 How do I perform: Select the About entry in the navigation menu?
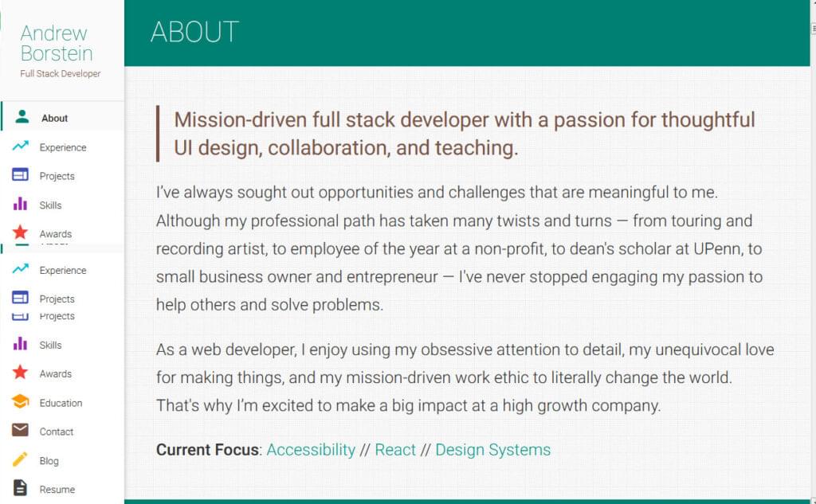pyautogui.click(x=54, y=118)
